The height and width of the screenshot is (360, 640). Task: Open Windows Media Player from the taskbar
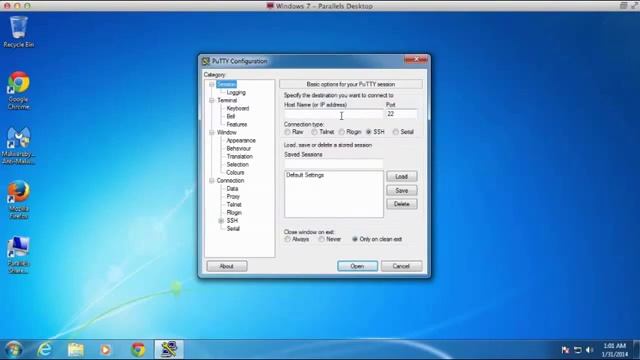tap(106, 350)
